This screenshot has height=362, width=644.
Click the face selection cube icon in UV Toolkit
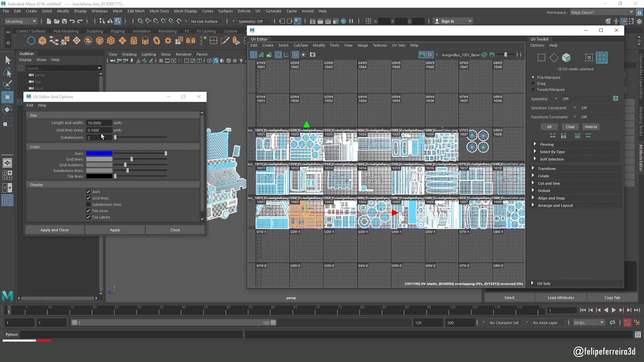567,58
